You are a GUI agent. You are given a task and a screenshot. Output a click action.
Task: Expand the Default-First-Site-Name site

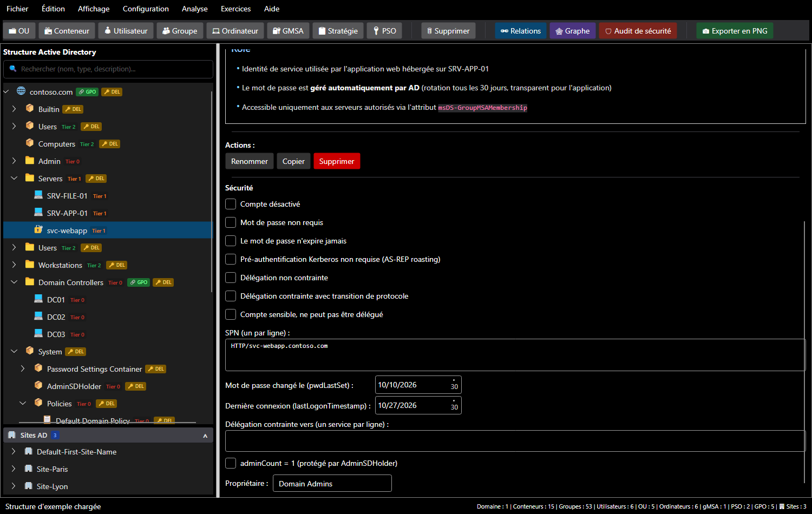(14, 451)
